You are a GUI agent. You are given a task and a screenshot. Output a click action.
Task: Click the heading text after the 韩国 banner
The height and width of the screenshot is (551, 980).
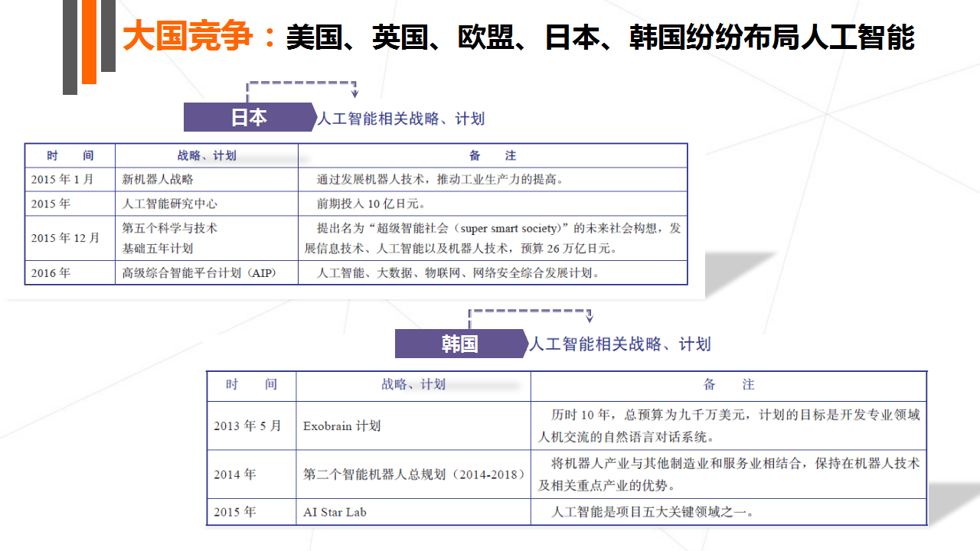(x=619, y=344)
